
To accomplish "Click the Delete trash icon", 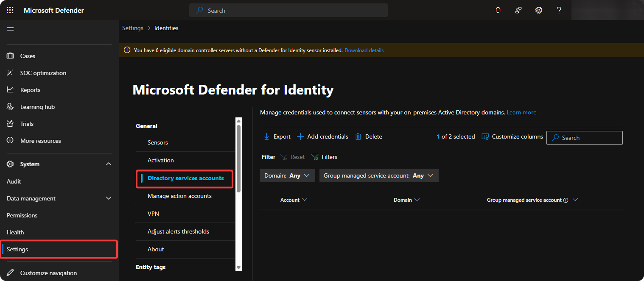I will coord(358,136).
